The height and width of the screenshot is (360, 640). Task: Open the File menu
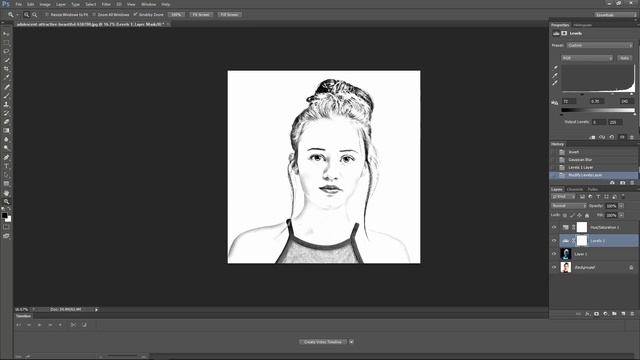[19, 4]
